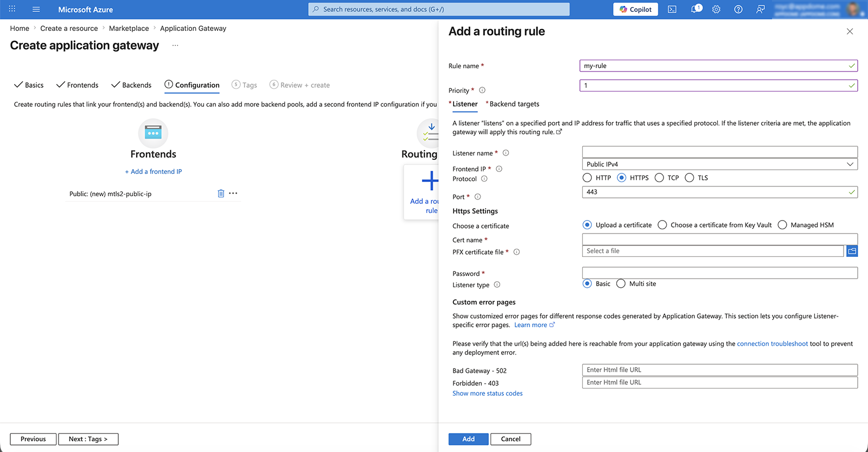Show info tooltip for Priority

[x=482, y=91]
